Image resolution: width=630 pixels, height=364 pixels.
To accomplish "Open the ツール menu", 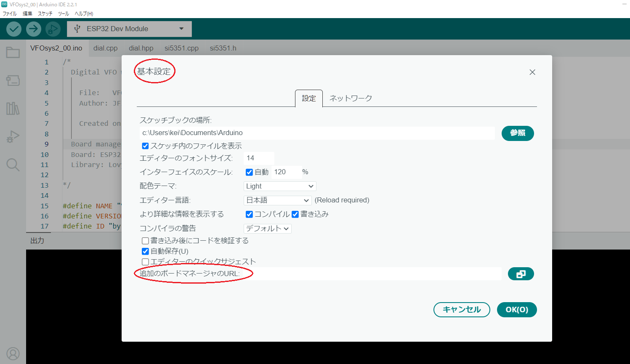I will pos(64,13).
